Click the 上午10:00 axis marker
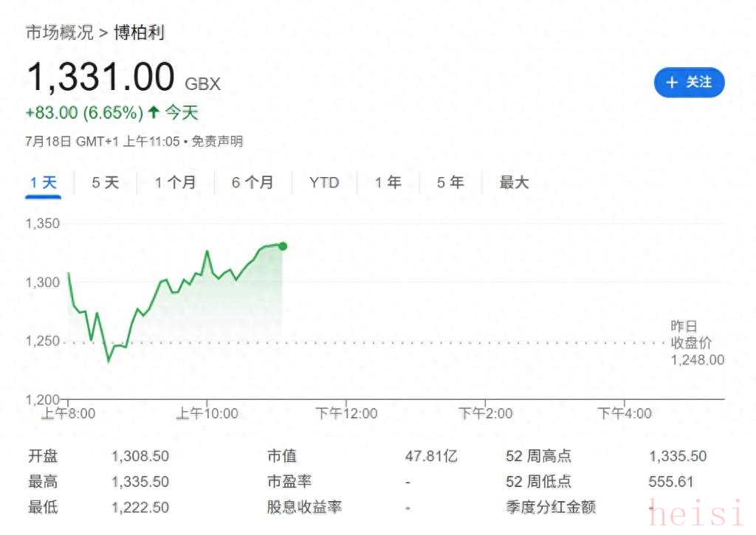This screenshot has width=756, height=535. tap(207, 413)
